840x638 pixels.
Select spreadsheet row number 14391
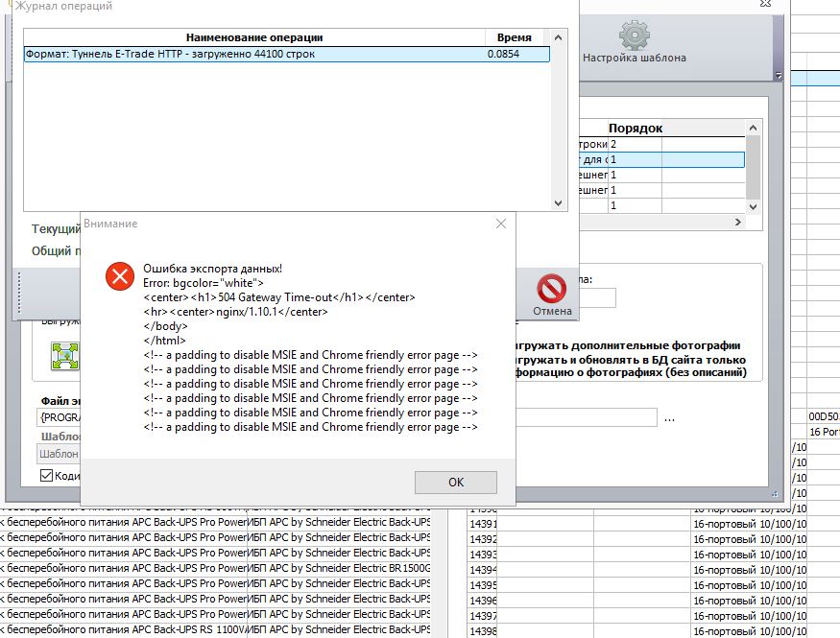[483, 524]
